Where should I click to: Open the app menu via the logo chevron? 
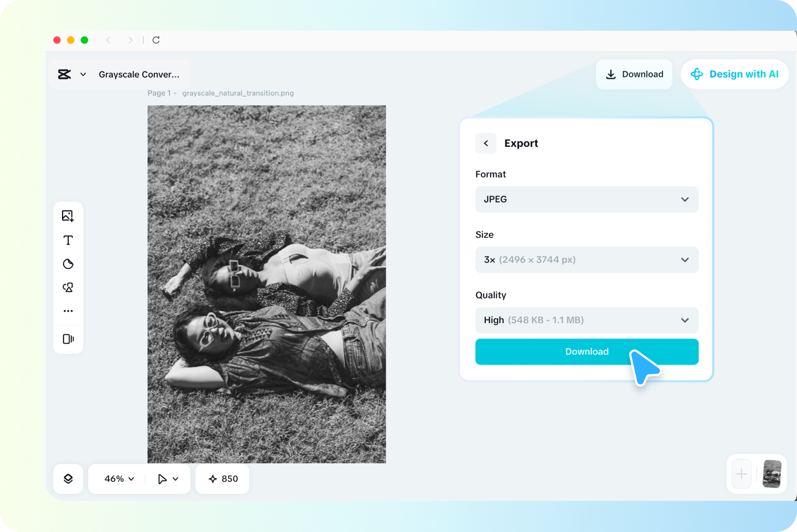click(x=83, y=74)
